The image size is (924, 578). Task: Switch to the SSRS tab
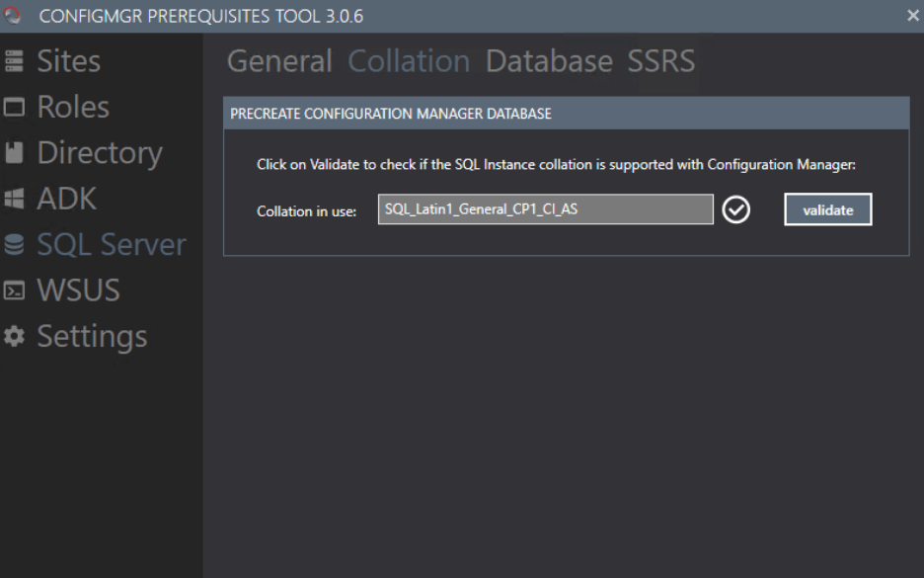[x=660, y=61]
